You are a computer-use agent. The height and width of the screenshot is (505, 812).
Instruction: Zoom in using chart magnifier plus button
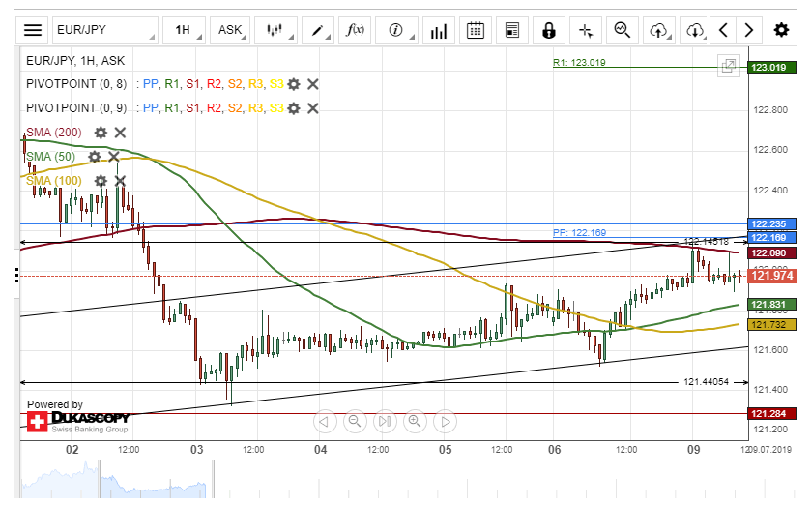click(x=416, y=421)
